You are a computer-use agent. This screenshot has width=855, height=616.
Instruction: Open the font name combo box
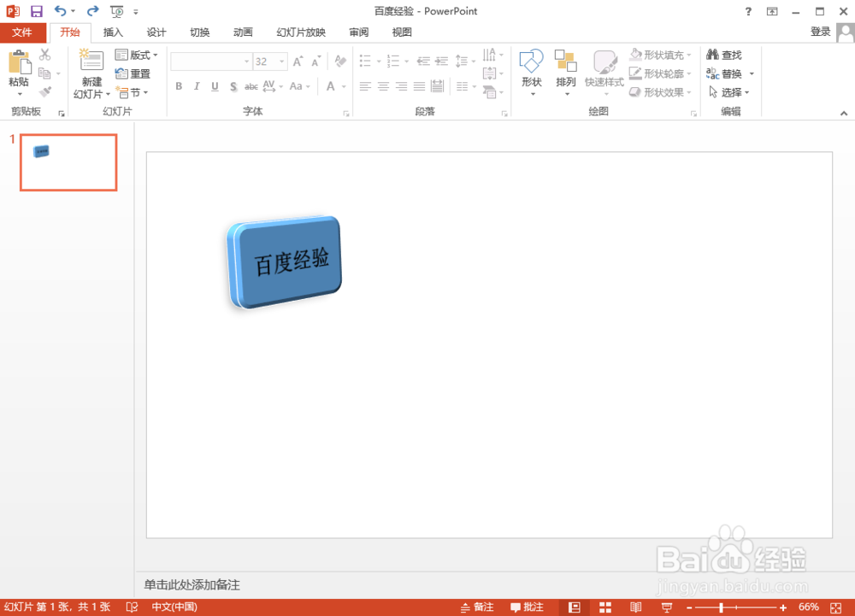click(210, 62)
